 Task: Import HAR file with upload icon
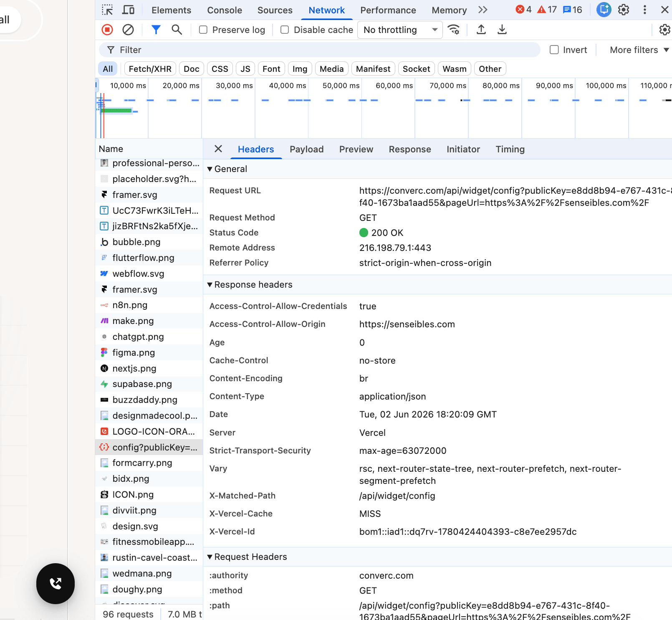coord(481,30)
